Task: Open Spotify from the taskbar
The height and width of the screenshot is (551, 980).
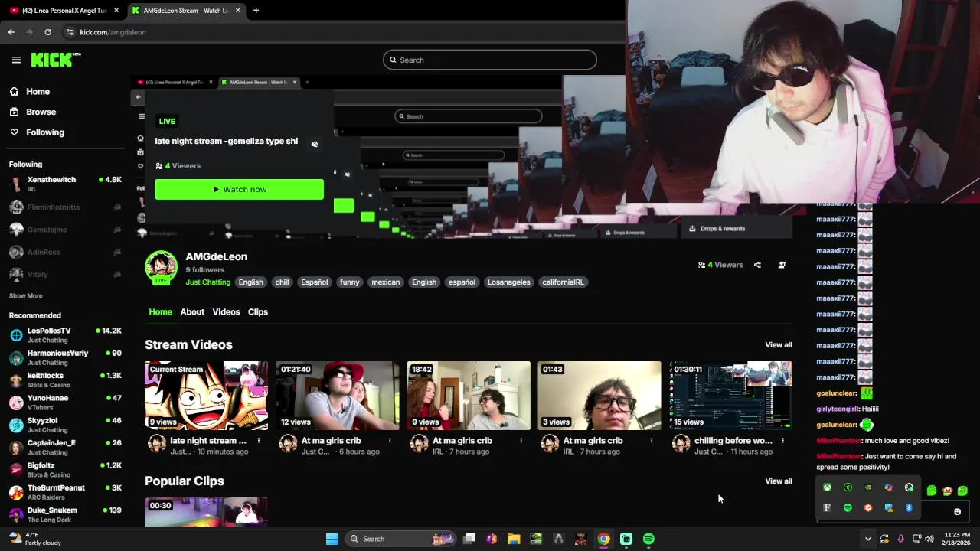Action: 648,539
